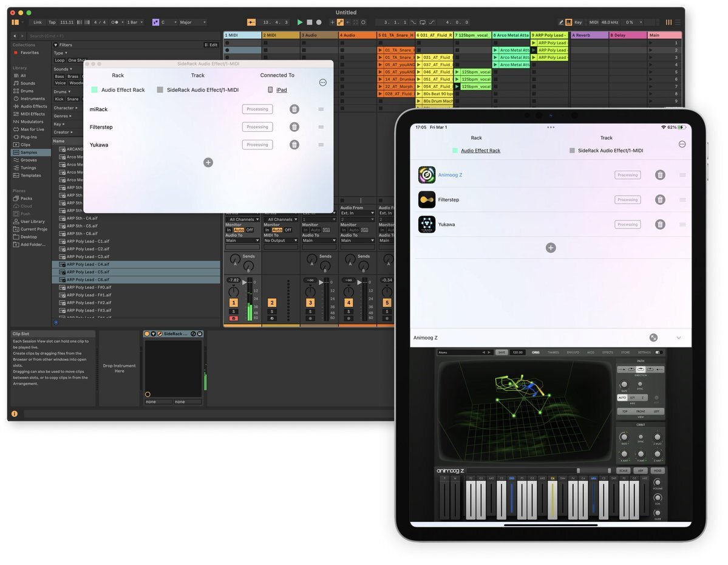This screenshot has height=565, width=728.
Task: Add plugin with plus button in desktop SideRack
Action: (x=208, y=162)
